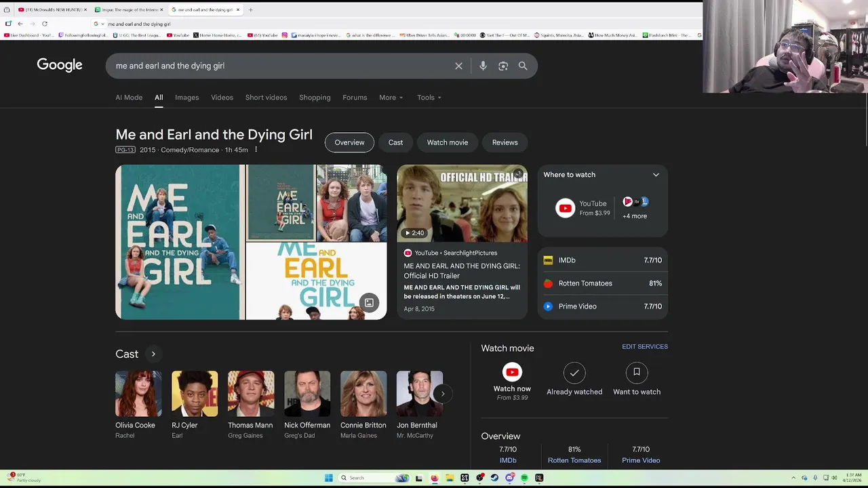The image size is (868, 488).
Task: Open Windows Start menu
Action: coord(328,478)
